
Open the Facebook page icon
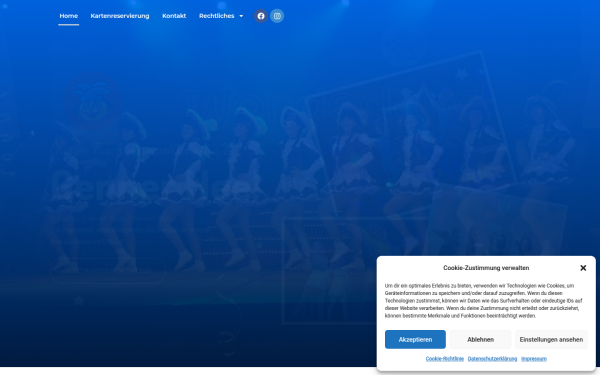pyautogui.click(x=261, y=16)
